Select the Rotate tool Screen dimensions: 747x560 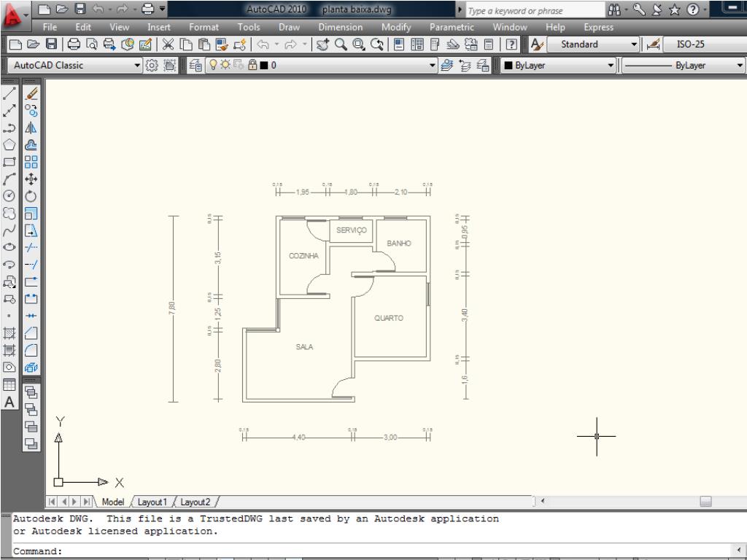click(x=31, y=195)
